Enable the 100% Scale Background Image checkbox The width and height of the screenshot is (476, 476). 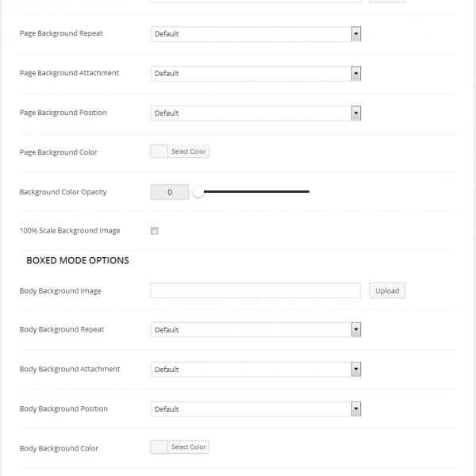[x=155, y=232]
